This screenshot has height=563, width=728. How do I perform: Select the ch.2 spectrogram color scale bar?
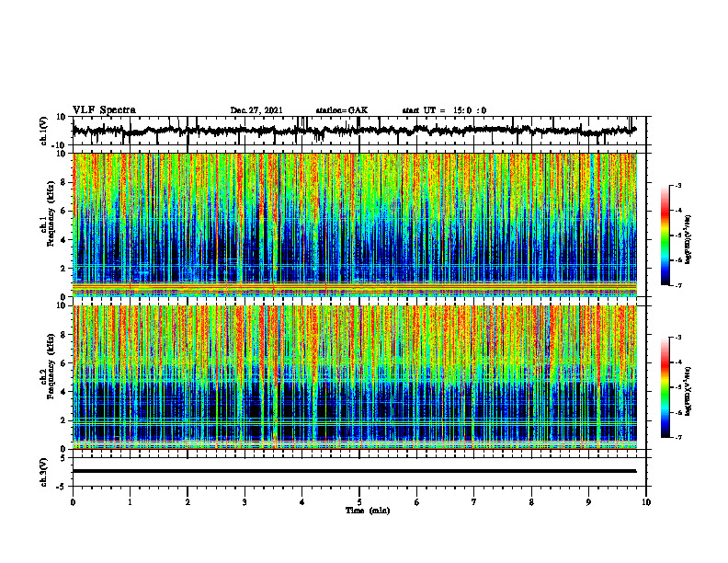click(665, 387)
